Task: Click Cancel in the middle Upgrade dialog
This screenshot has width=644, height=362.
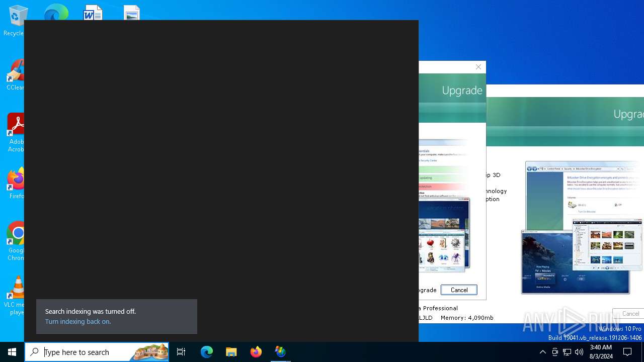Action: click(x=459, y=290)
